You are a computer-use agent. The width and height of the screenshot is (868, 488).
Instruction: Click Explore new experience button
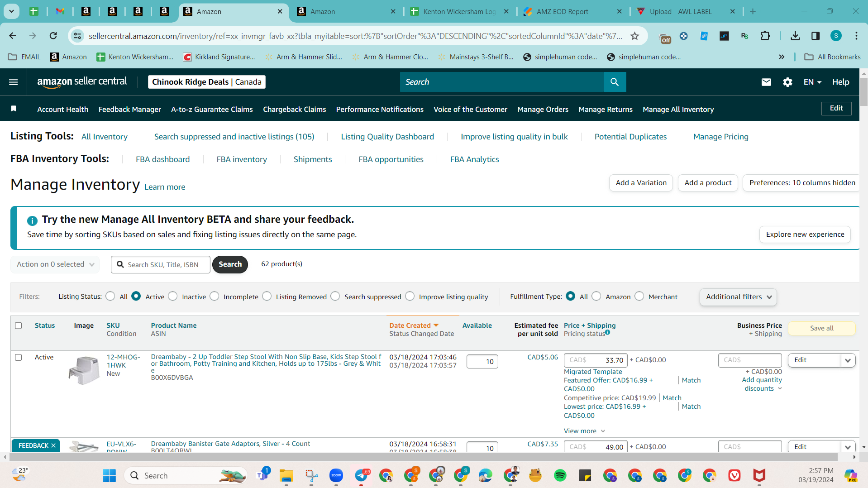(805, 234)
